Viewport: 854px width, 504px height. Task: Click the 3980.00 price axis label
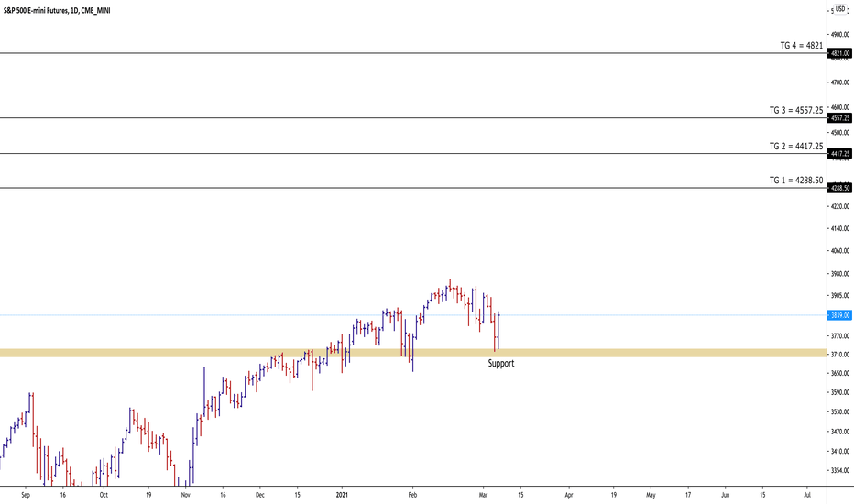coord(840,274)
